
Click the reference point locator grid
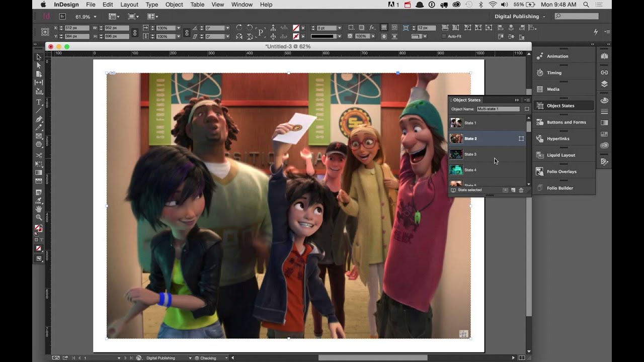pyautogui.click(x=45, y=32)
